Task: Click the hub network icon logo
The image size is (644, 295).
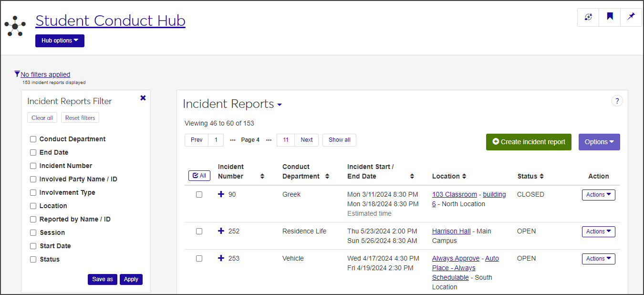Action: tap(15, 26)
